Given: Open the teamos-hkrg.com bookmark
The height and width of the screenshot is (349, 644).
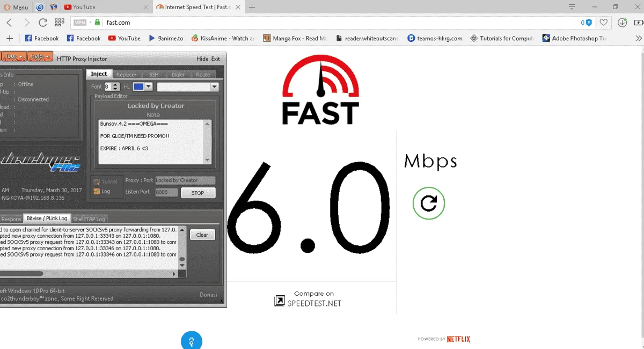Looking at the screenshot, I should (x=435, y=38).
